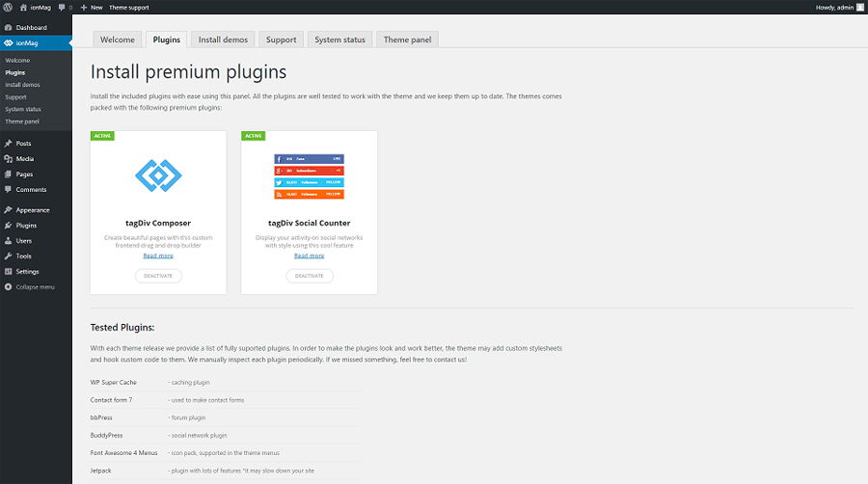Open the Theme panel tab
Image resolution: width=868 pixels, height=484 pixels.
coord(407,40)
